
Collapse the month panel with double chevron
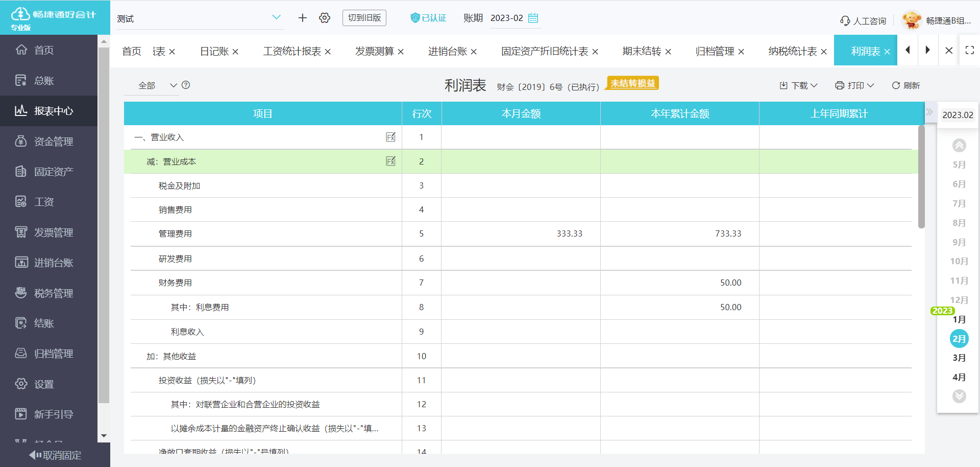[x=929, y=112]
